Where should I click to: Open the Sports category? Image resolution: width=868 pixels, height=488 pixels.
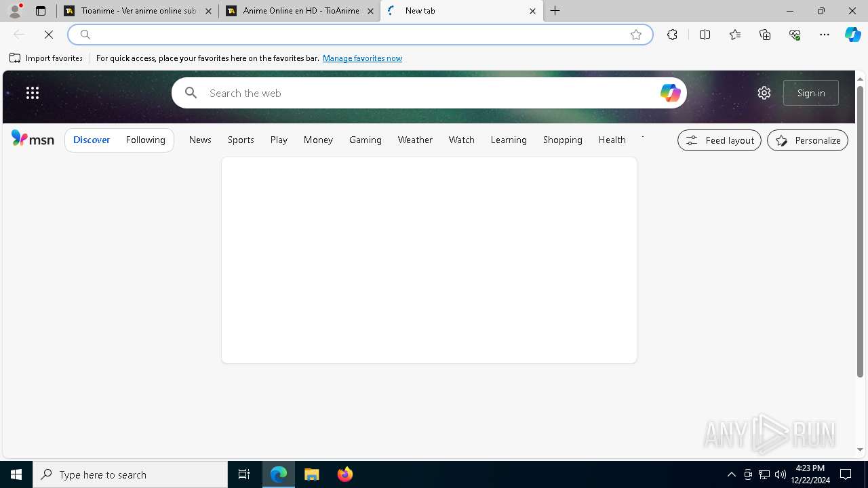click(x=241, y=140)
